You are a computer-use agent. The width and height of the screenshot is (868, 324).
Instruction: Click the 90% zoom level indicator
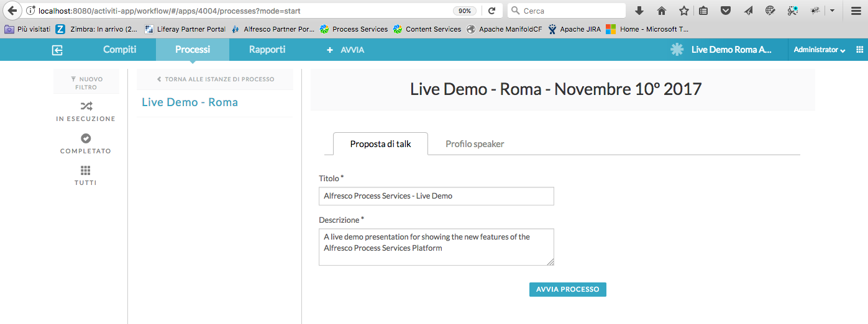coord(464,11)
